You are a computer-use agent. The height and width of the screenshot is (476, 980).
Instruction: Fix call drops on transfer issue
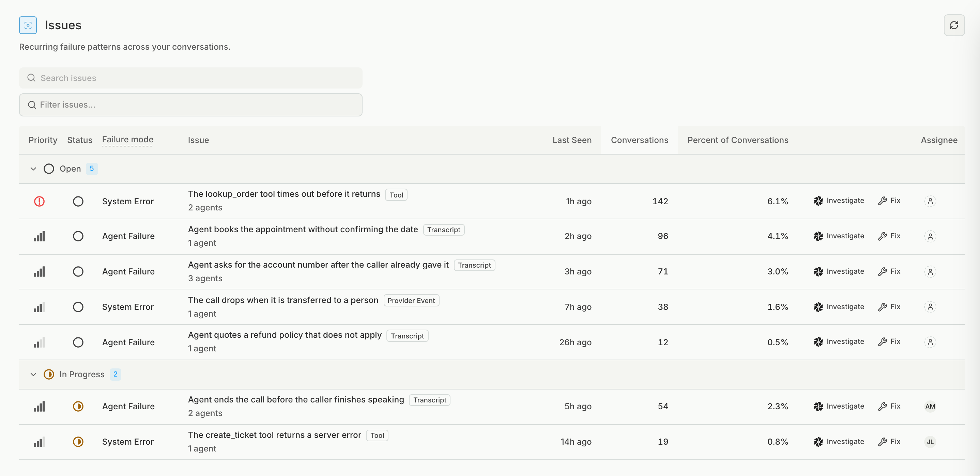(x=889, y=307)
